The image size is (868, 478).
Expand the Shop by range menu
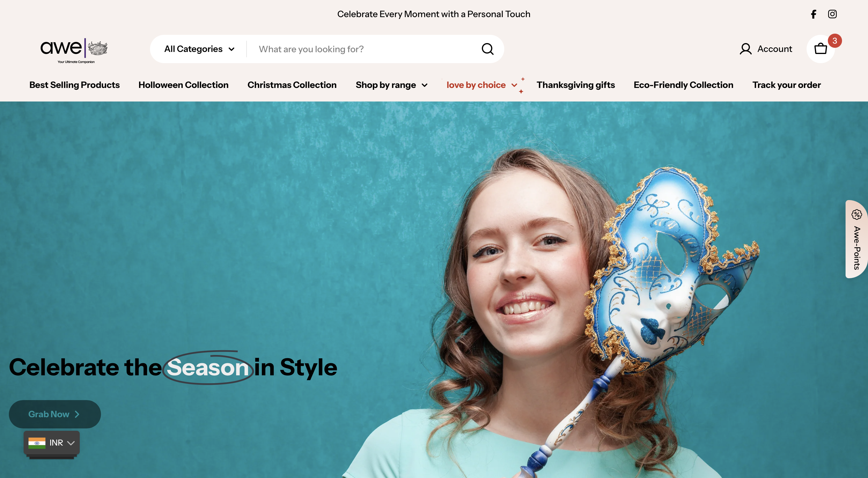pyautogui.click(x=391, y=85)
